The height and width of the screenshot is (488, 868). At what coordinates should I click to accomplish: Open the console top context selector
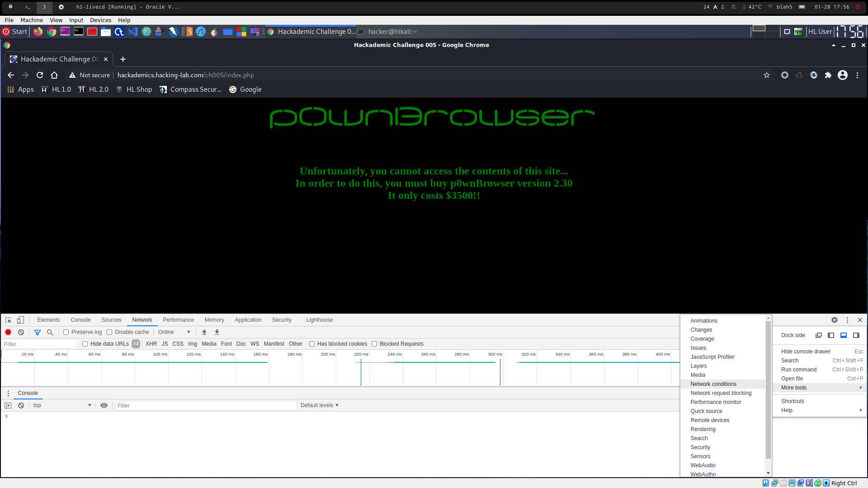61,405
